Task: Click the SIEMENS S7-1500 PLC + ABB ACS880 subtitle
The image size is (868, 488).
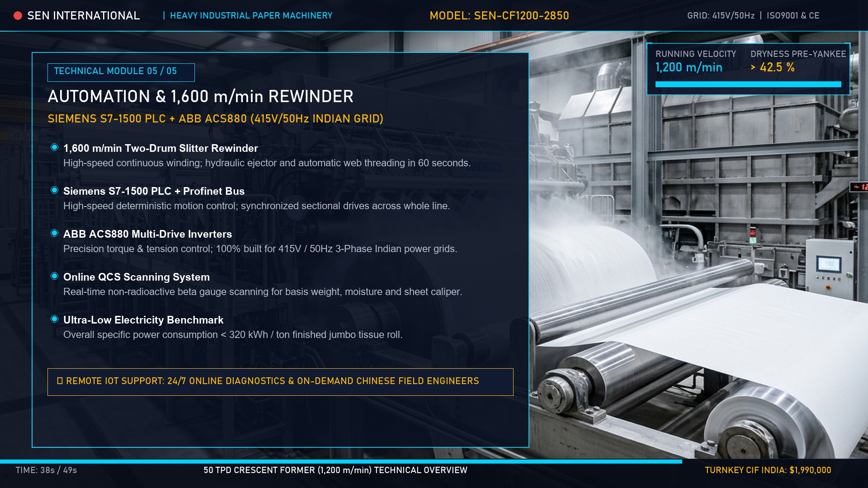Action: point(215,119)
